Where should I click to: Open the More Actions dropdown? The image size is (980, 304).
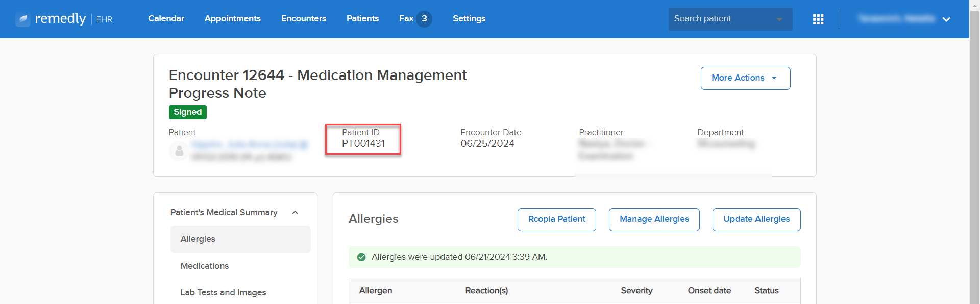point(745,78)
